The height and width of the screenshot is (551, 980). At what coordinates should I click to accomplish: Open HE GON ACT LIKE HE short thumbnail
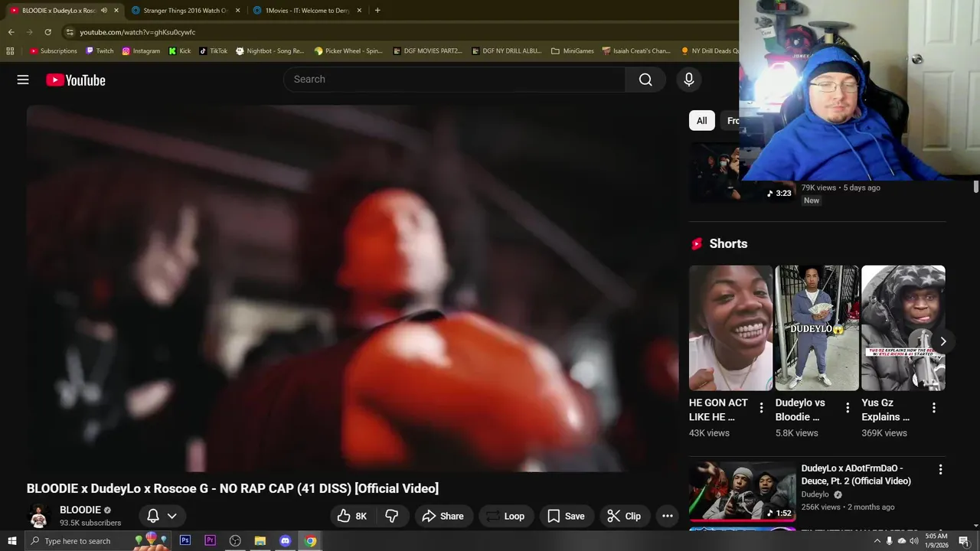pos(731,328)
